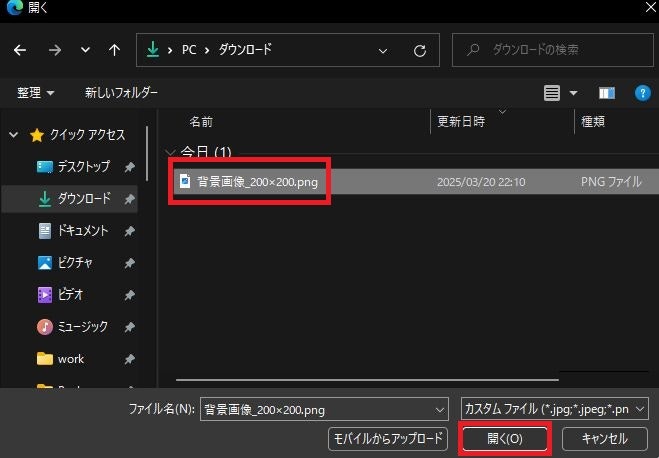Collapse the 今日 (1) group
The width and height of the screenshot is (659, 458).
[x=170, y=152]
